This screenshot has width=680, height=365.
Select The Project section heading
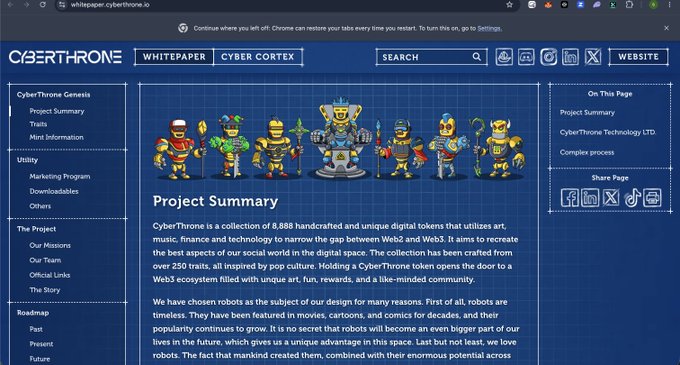click(36, 229)
